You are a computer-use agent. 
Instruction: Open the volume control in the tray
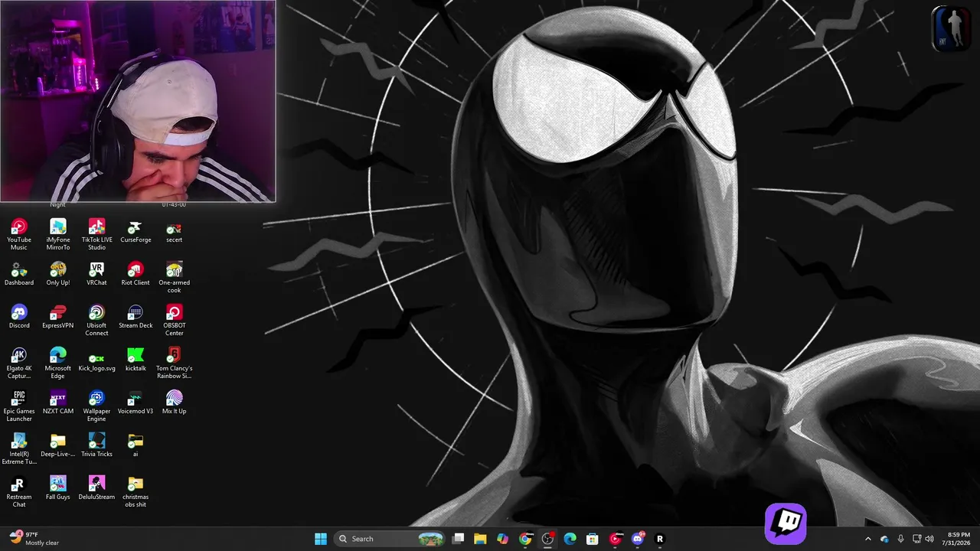(x=929, y=539)
